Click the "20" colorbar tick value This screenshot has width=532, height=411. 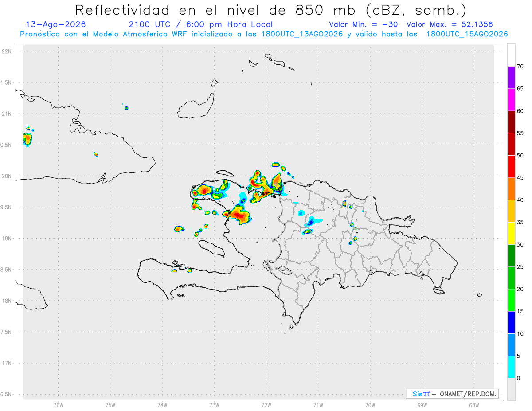(520, 289)
